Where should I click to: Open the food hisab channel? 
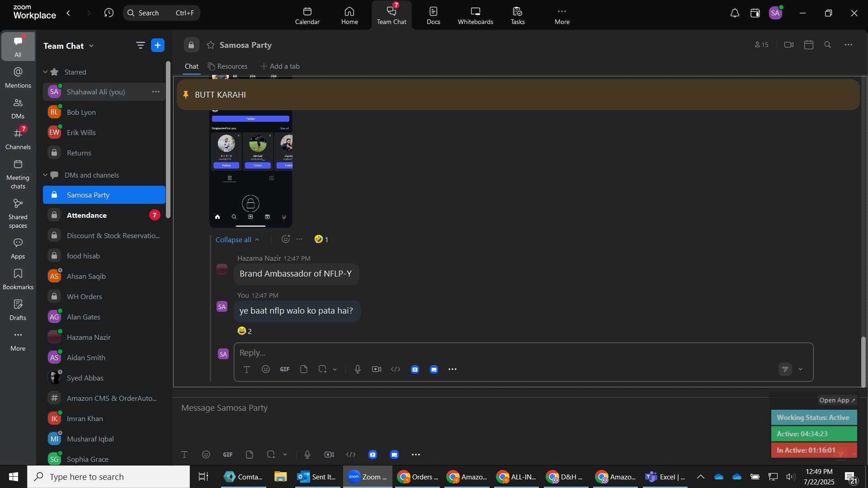(x=104, y=256)
